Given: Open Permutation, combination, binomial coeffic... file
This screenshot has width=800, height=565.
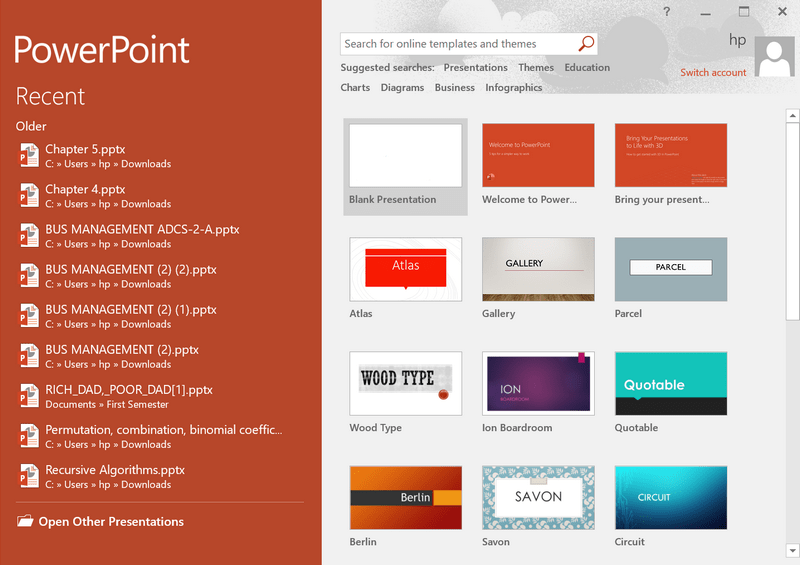Looking at the screenshot, I should coord(160,436).
